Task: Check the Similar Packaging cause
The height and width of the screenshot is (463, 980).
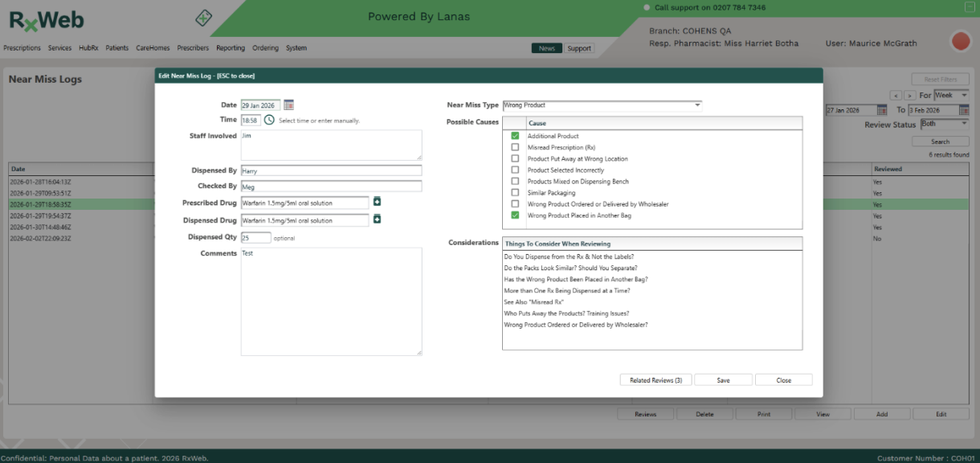Action: tap(515, 193)
